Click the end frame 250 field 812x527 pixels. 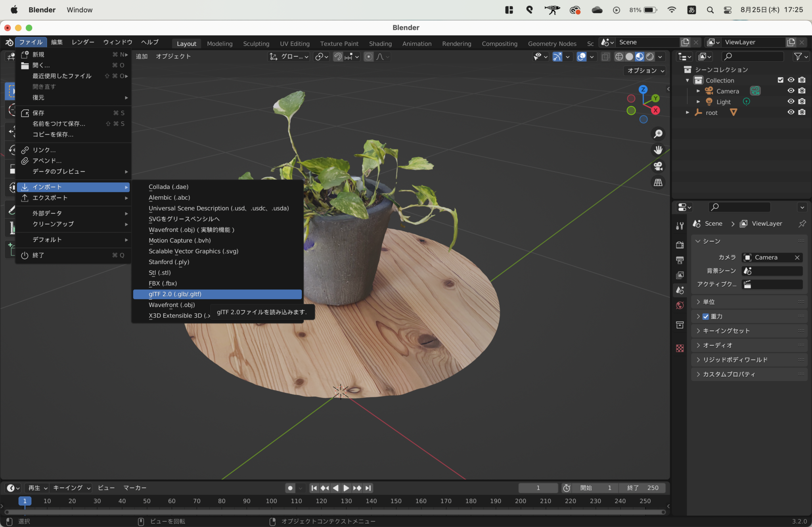tap(644, 488)
